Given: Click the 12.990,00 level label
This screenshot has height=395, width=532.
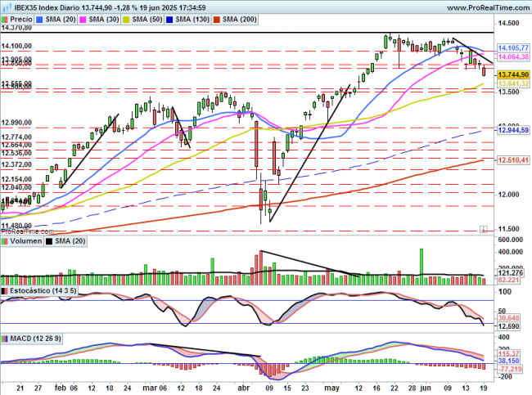Looking at the screenshot, I should point(16,123).
